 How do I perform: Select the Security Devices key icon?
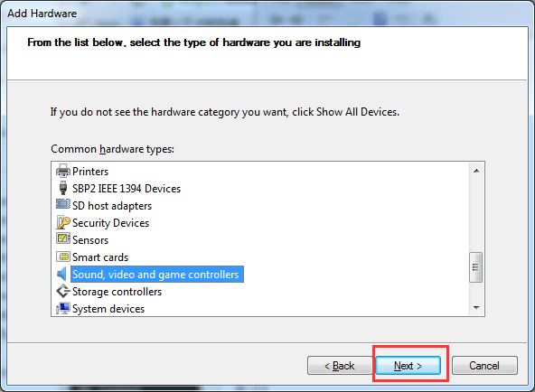63,222
